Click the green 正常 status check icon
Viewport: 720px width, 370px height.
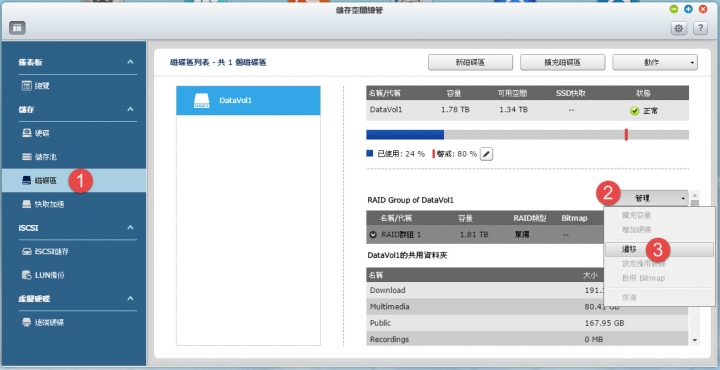pyautogui.click(x=635, y=111)
